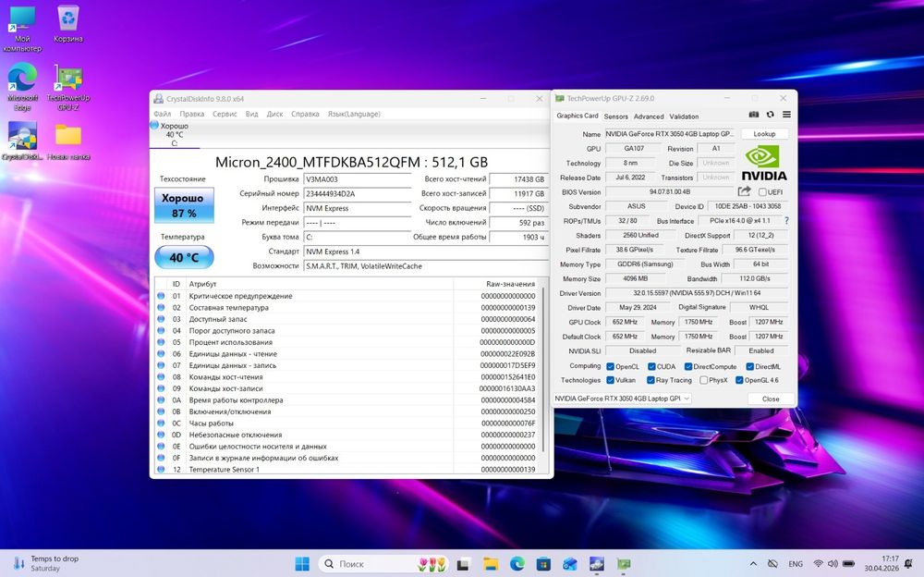Open the Мой компьютер desktop icon
This screenshot has height=577, width=924.
(22, 29)
